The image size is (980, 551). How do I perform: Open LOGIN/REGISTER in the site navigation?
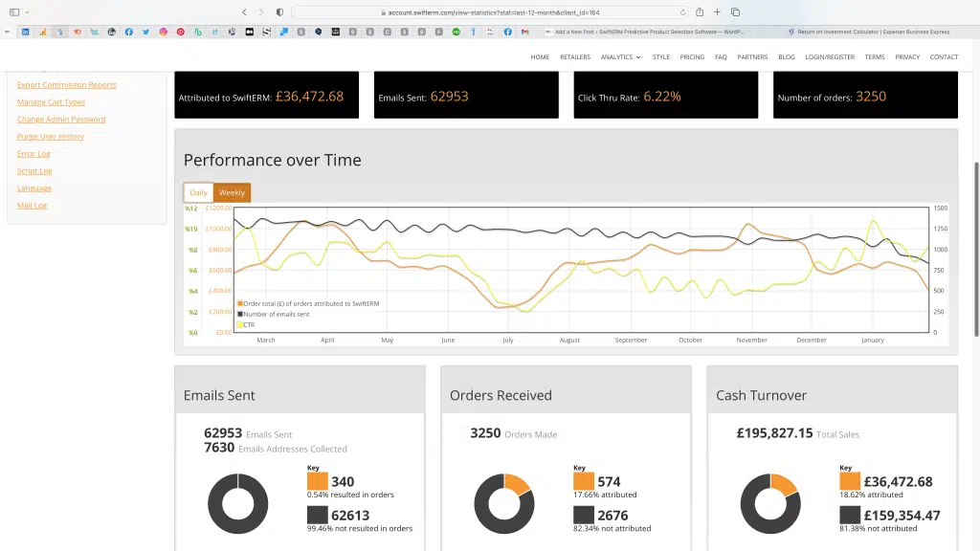(830, 56)
